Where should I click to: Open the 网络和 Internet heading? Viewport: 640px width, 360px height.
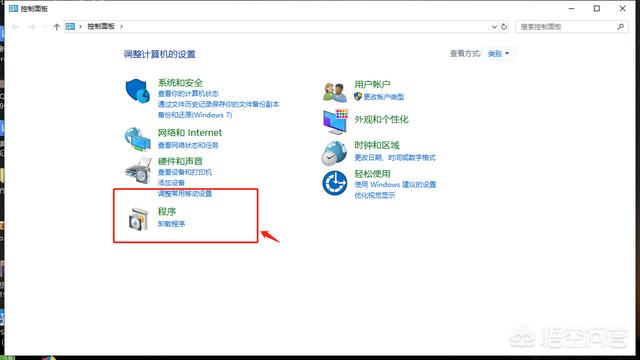coord(190,133)
